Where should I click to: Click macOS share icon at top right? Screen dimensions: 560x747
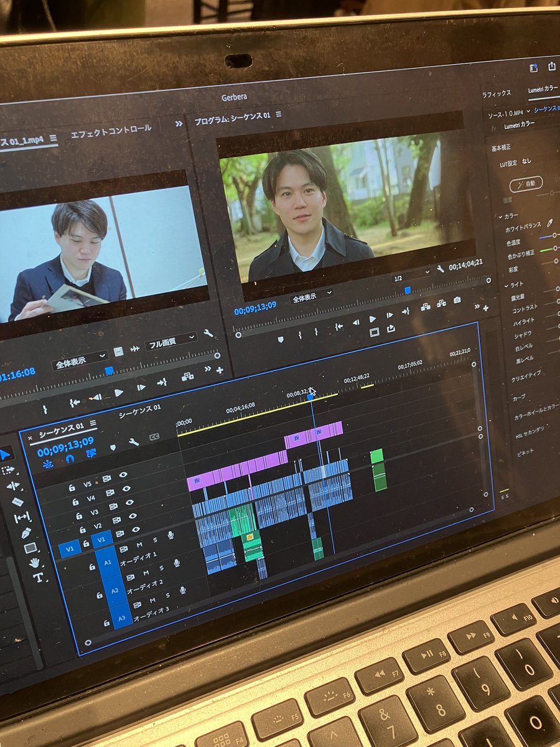551,66
